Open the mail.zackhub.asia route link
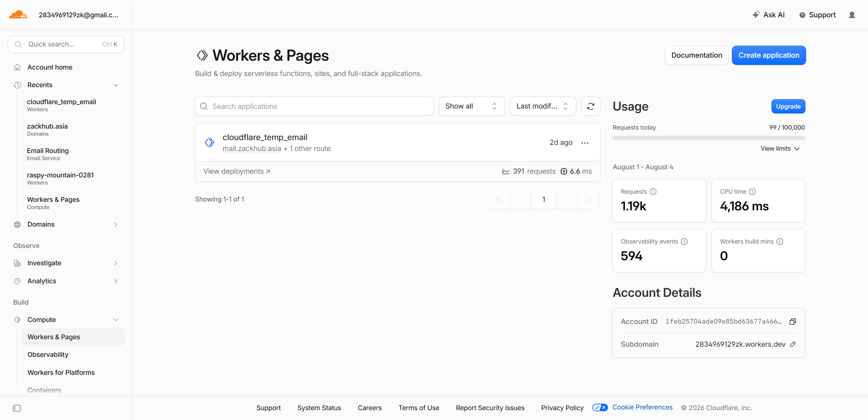Screen dimensions: 868x420 252,149
